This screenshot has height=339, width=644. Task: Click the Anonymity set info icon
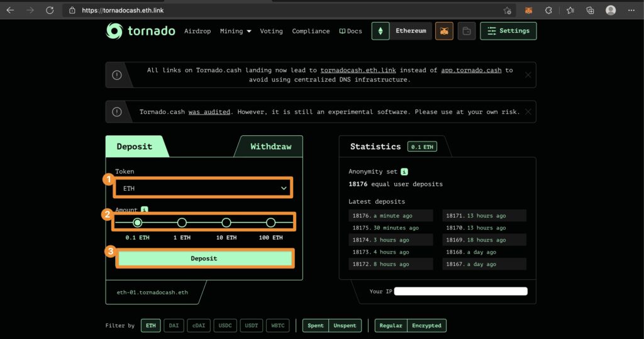[x=404, y=172]
